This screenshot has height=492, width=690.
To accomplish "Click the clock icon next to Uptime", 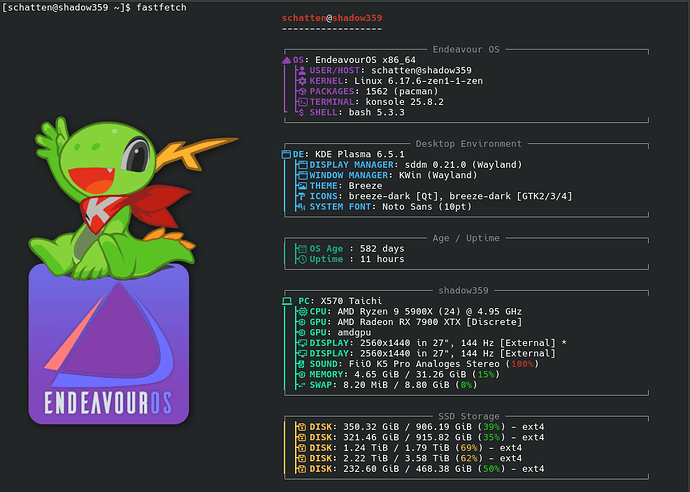I will pos(302,259).
